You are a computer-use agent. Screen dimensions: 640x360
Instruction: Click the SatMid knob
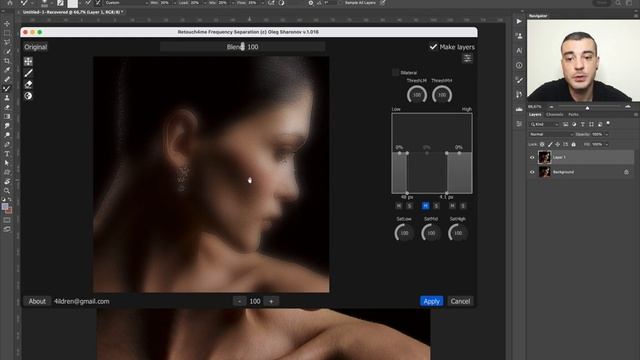pos(431,233)
